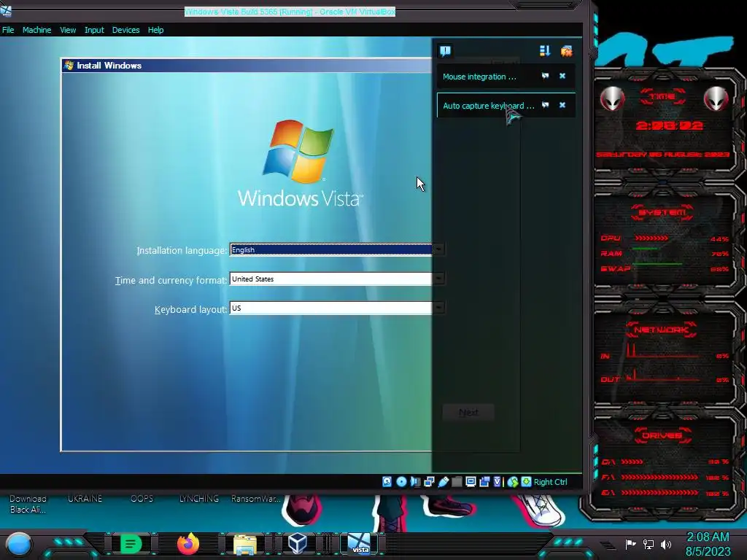747x560 pixels.
Task: Click the network adapters status icon
Action: (429, 482)
